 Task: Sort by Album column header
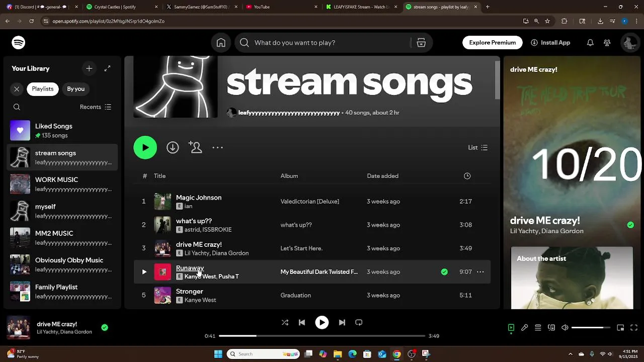pos(289,176)
